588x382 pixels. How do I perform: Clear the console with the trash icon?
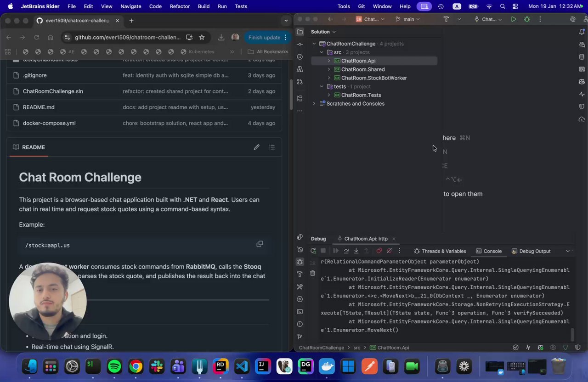313,273
